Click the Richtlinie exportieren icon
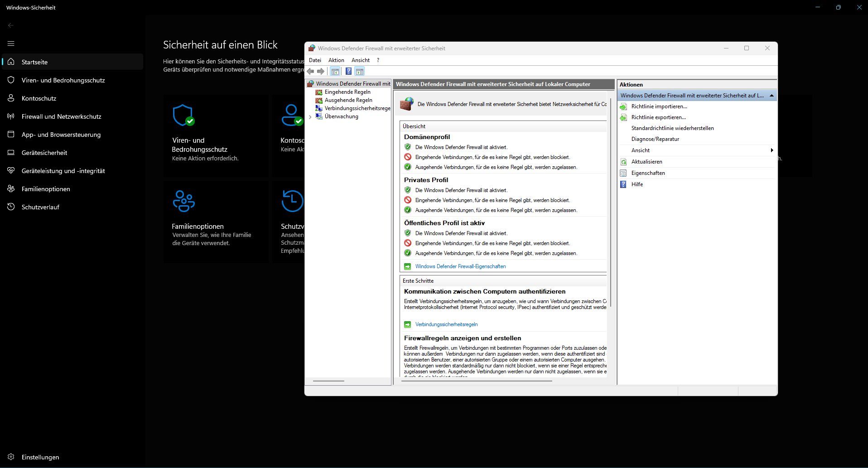This screenshot has width=868, height=468. coord(623,117)
